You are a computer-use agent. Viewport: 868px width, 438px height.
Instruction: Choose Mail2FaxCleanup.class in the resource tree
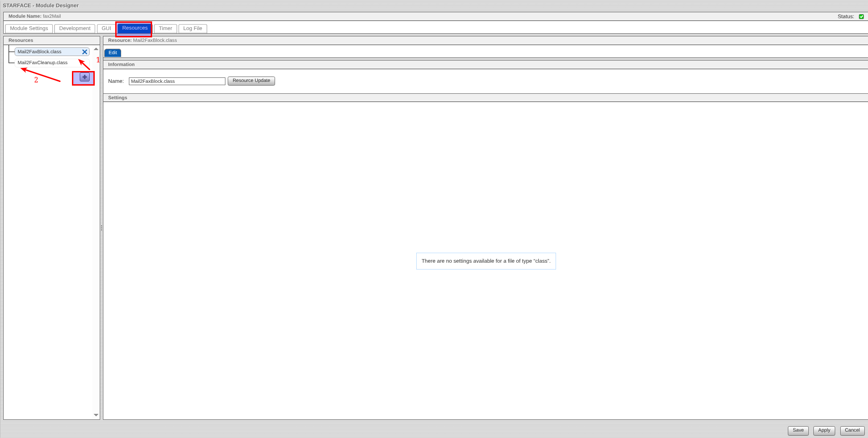coord(42,63)
